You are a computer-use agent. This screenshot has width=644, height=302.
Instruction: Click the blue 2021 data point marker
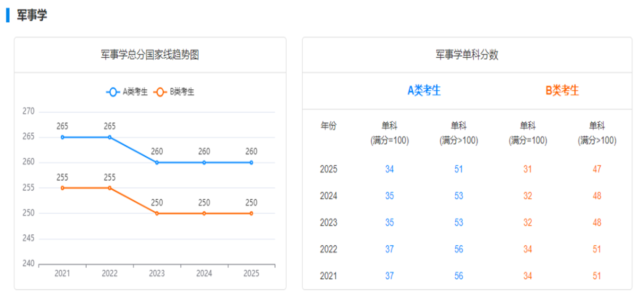click(x=63, y=137)
